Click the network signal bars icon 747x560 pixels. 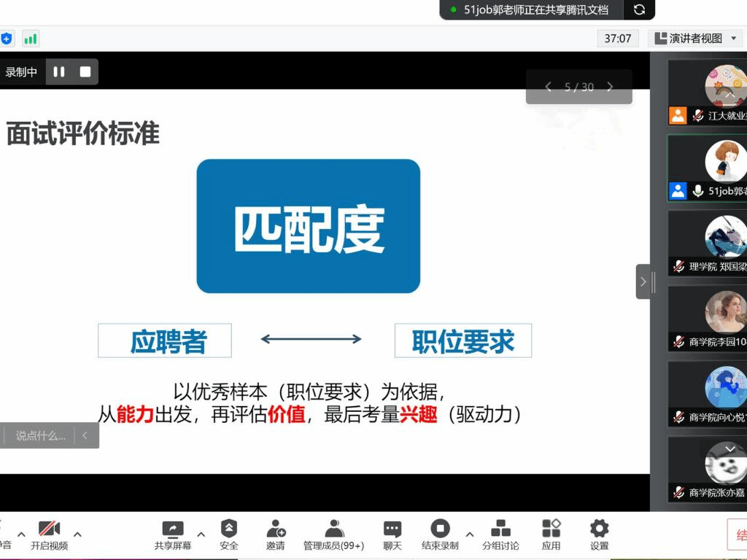click(31, 39)
